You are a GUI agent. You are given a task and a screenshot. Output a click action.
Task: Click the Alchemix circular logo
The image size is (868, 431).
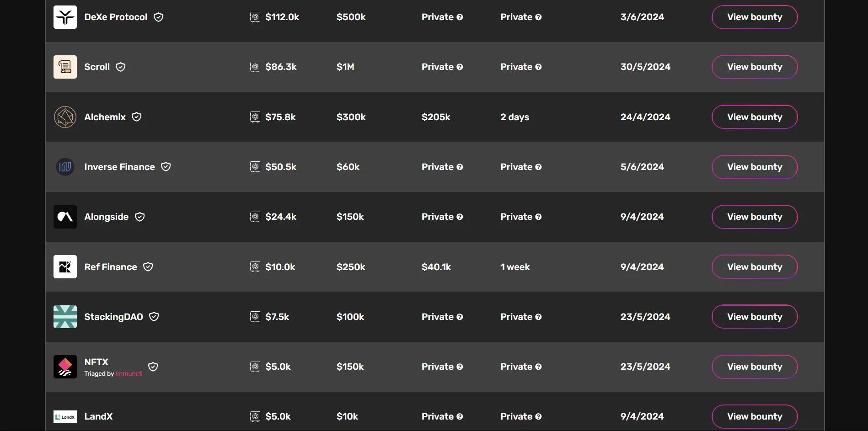point(65,117)
